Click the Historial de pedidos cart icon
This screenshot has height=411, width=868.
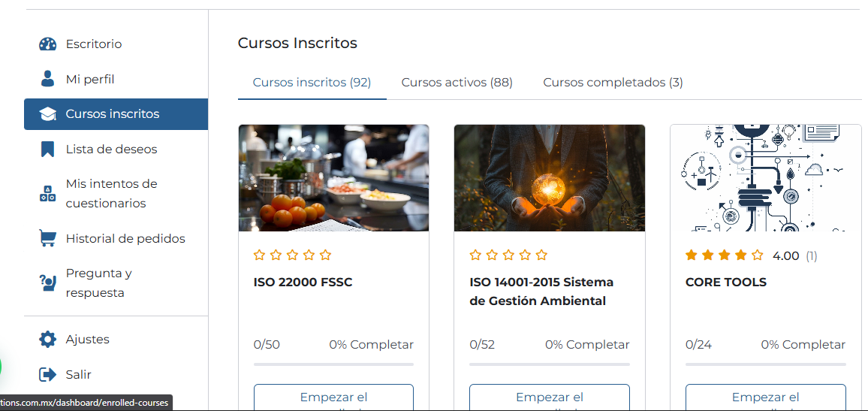point(47,238)
